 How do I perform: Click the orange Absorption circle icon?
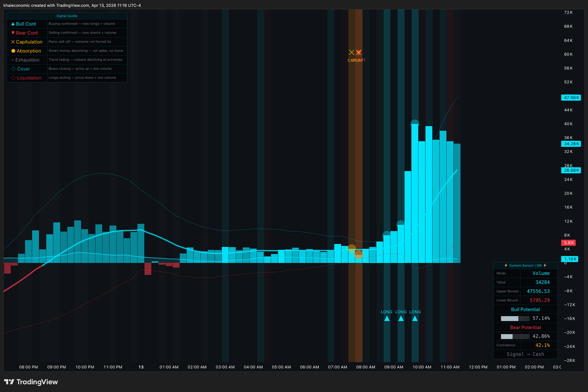(13, 51)
